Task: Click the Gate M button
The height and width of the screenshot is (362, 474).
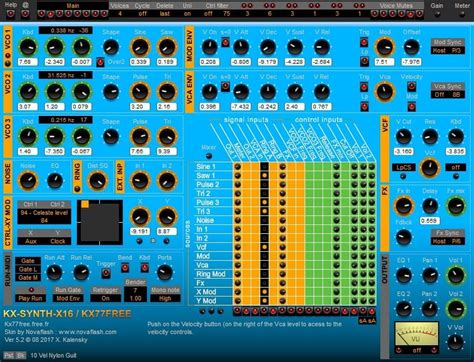Action: click(x=28, y=278)
